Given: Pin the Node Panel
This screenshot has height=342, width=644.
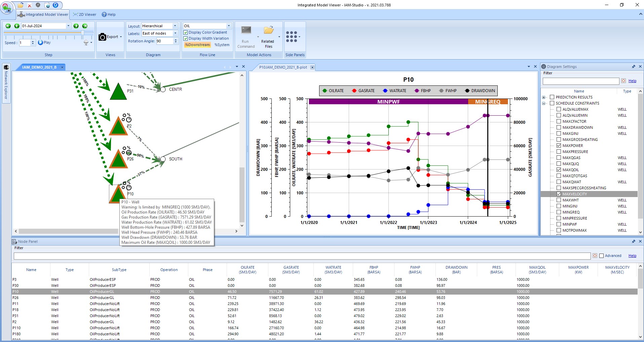Looking at the screenshot, I should (x=634, y=241).
